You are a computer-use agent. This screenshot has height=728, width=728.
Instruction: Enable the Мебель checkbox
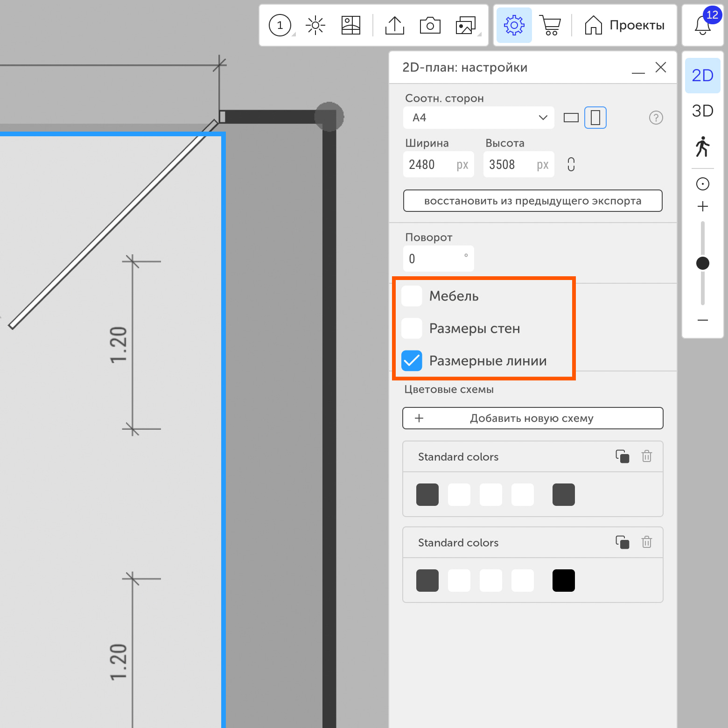click(412, 296)
